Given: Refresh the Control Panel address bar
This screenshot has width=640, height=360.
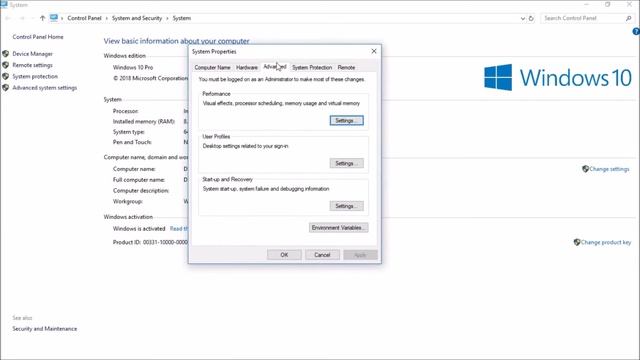Looking at the screenshot, I should (531, 18).
